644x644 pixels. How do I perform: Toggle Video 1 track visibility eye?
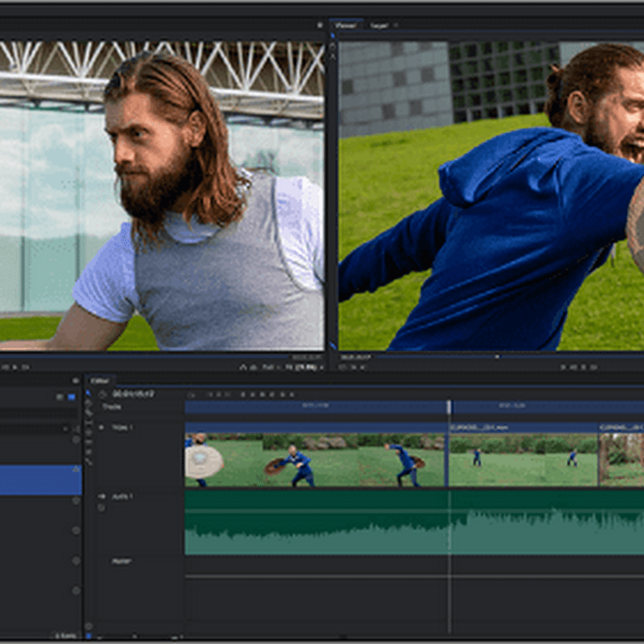point(101,428)
